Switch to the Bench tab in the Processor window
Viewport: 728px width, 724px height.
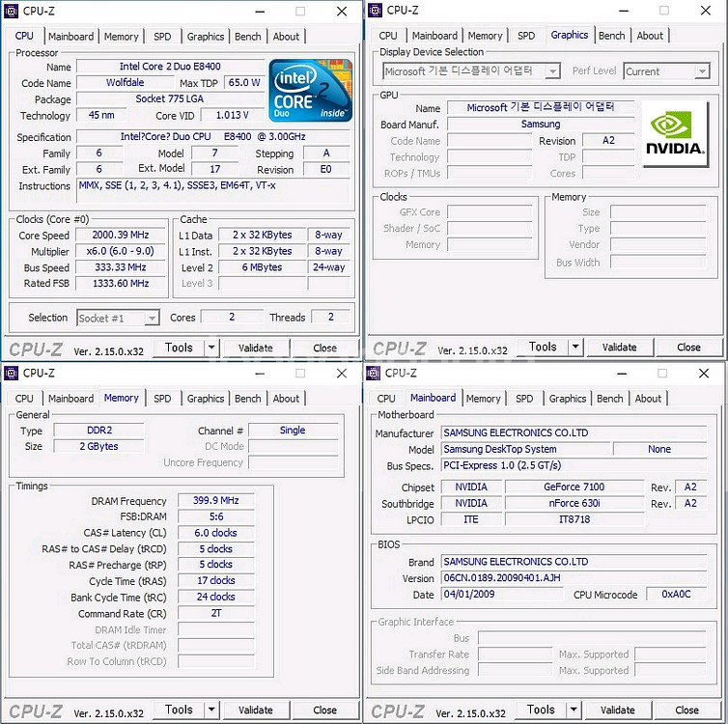point(248,37)
